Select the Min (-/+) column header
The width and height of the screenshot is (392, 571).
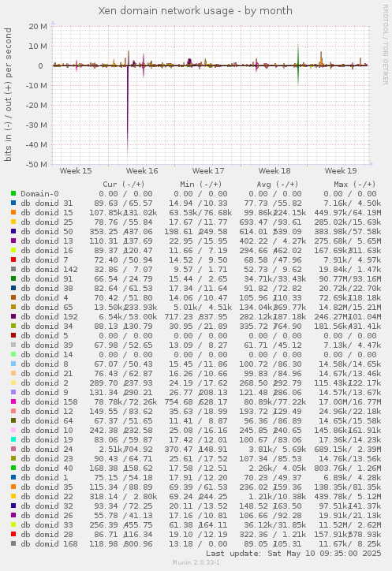(201, 185)
